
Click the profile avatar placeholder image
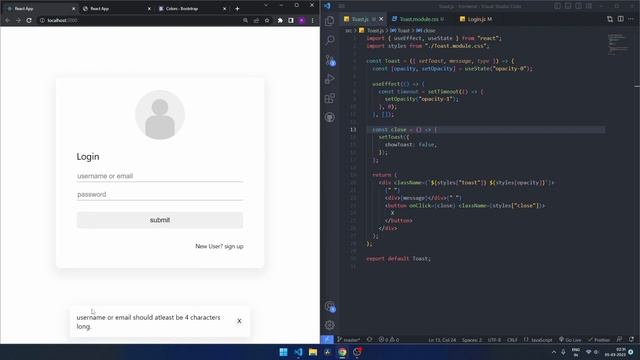(x=160, y=115)
